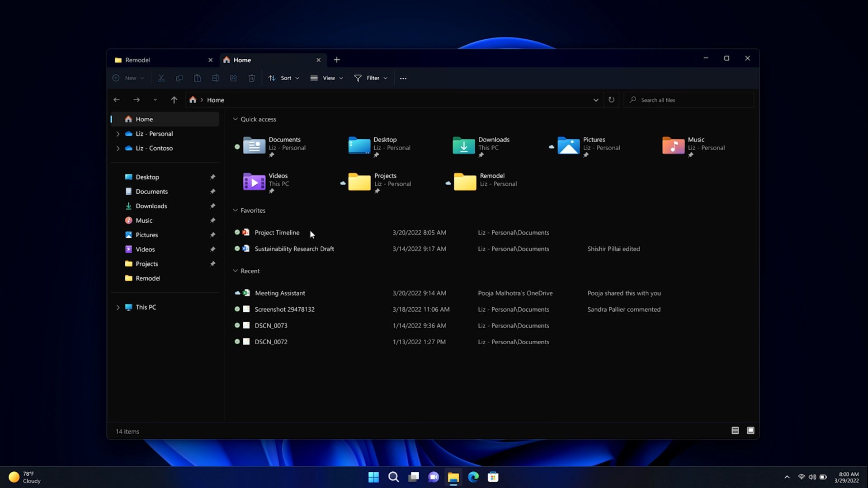Collapse the Favorites section
This screenshot has height=488, width=868.
pos(235,210)
